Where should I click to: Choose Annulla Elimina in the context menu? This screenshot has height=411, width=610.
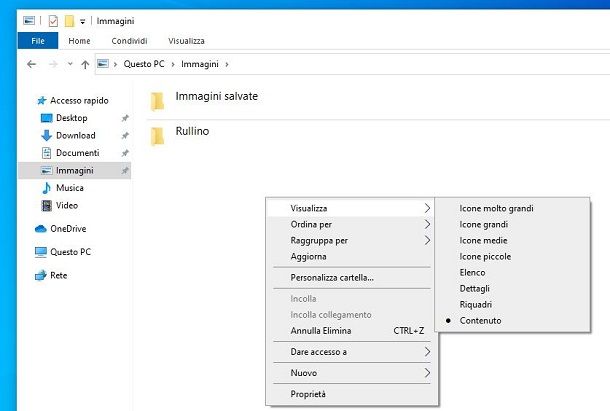click(x=350, y=331)
